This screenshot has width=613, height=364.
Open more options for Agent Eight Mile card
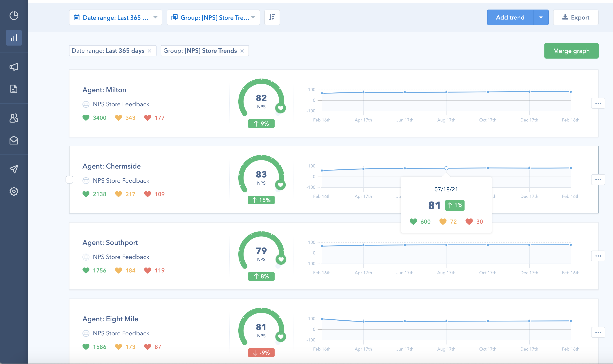point(598,332)
